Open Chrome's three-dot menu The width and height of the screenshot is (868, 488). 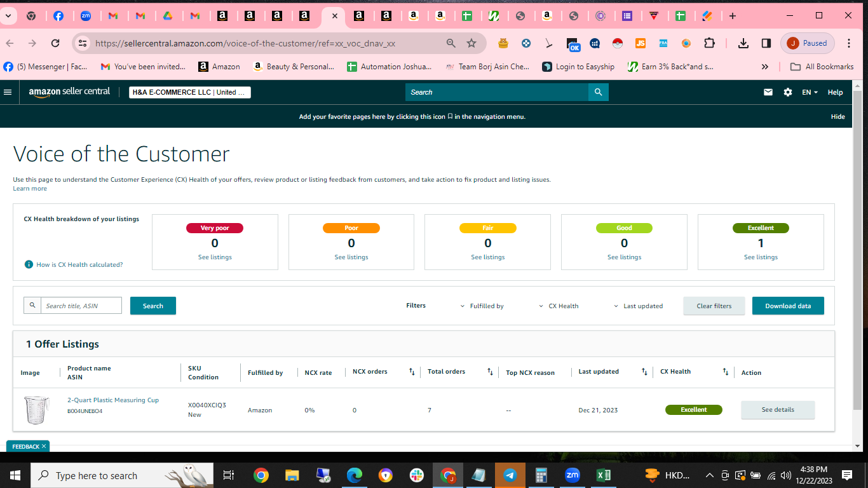(849, 43)
